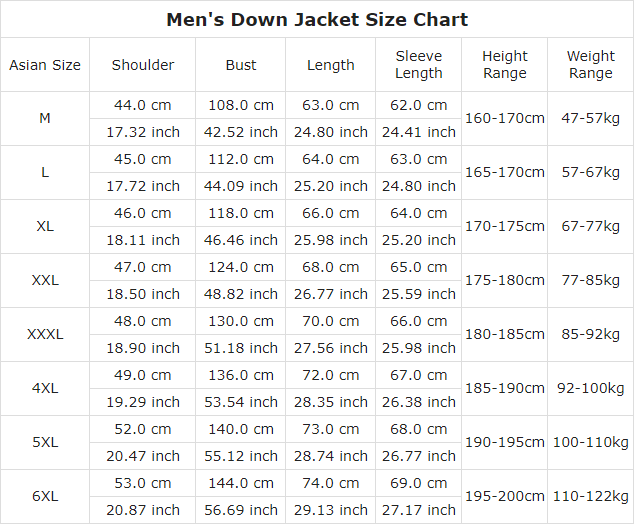634x525 pixels.
Task: Select the Sleeve Length column header
Action: click(418, 65)
